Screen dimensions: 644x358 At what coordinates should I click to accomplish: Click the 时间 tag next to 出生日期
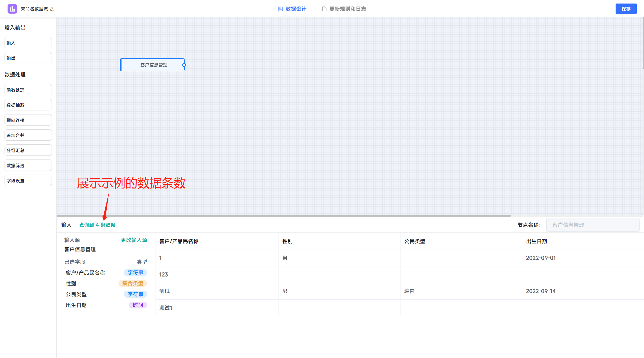[138, 305]
